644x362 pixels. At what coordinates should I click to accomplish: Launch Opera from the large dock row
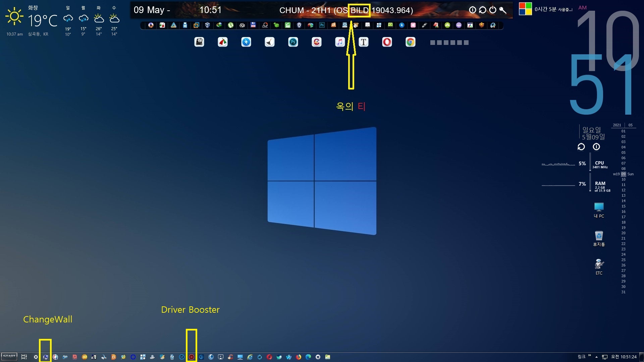click(387, 42)
